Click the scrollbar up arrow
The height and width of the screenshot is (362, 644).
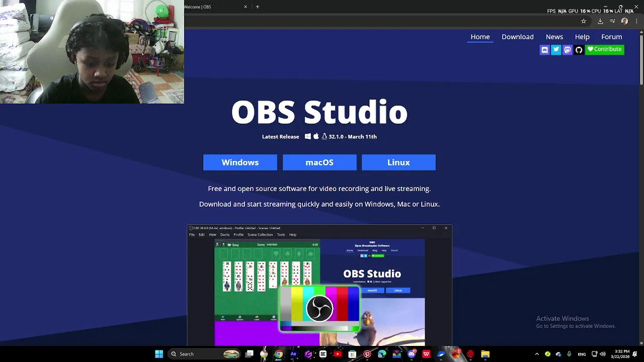click(x=641, y=31)
